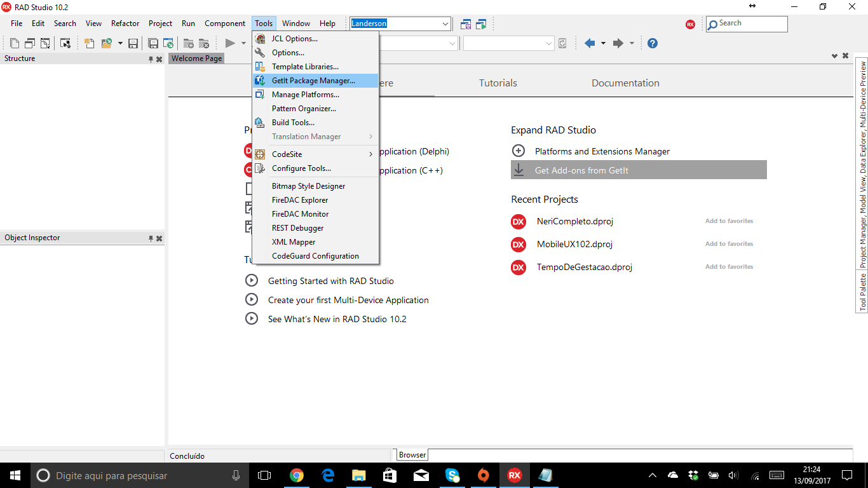Close the Structure panel
Viewport: 868px width, 488px height.
159,59
